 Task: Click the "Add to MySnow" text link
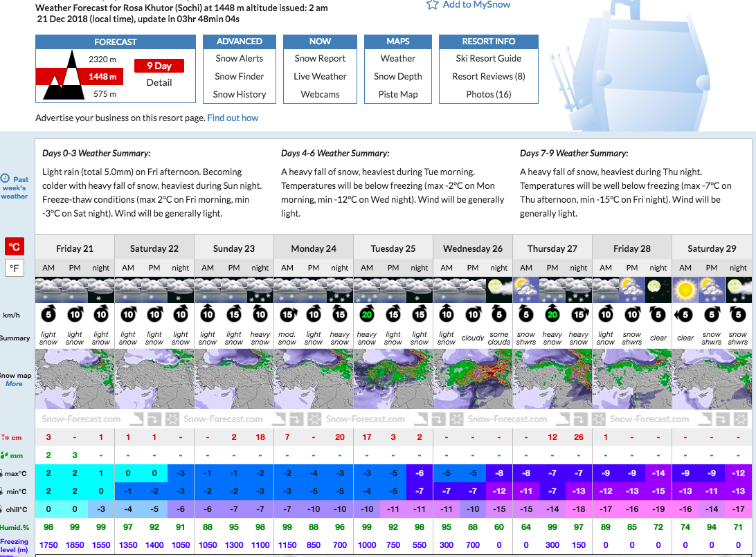[x=476, y=4]
